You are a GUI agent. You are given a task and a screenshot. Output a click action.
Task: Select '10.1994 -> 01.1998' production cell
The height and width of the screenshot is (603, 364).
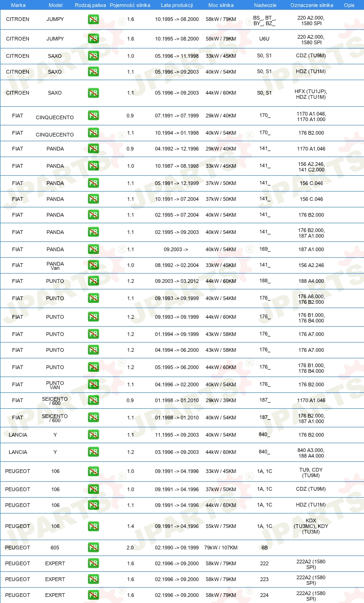point(177,133)
